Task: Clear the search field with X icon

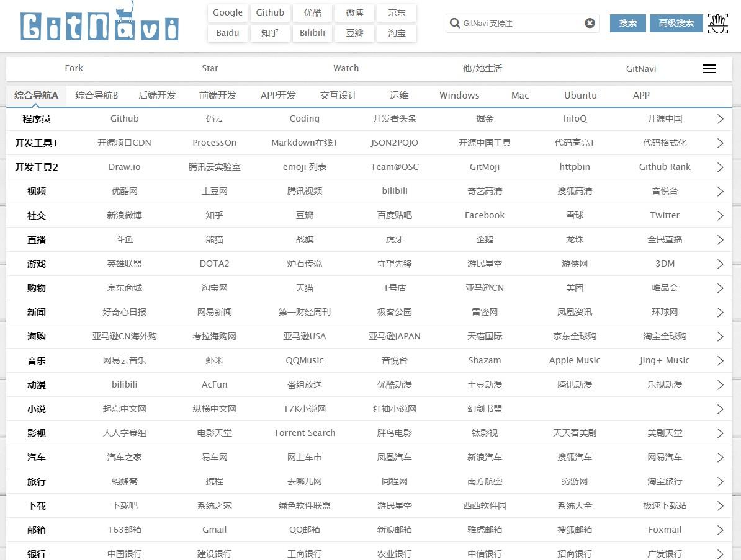Action: point(590,24)
